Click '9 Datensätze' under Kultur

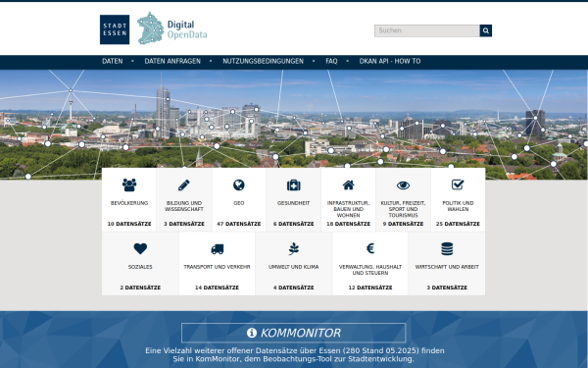pyautogui.click(x=403, y=224)
